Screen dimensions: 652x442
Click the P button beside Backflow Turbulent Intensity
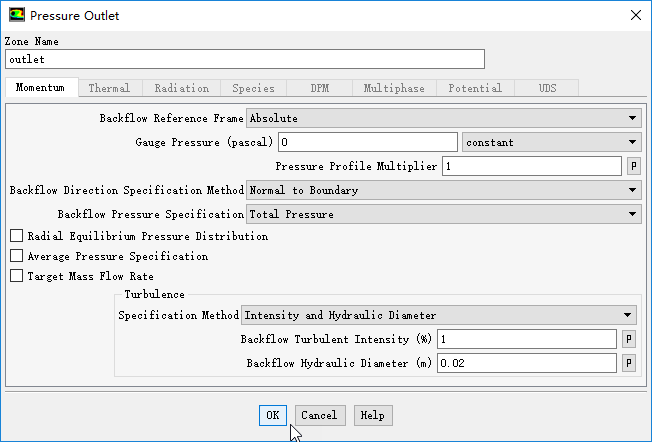(629, 339)
